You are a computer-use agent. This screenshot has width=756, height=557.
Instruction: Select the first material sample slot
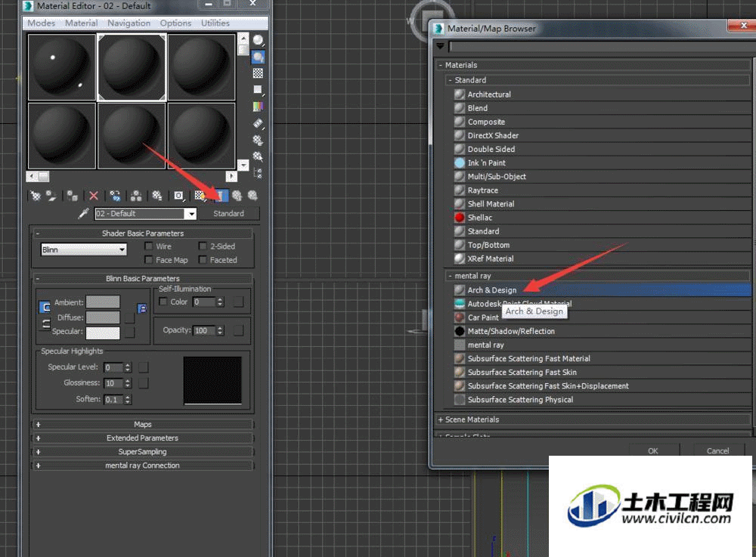pos(62,67)
